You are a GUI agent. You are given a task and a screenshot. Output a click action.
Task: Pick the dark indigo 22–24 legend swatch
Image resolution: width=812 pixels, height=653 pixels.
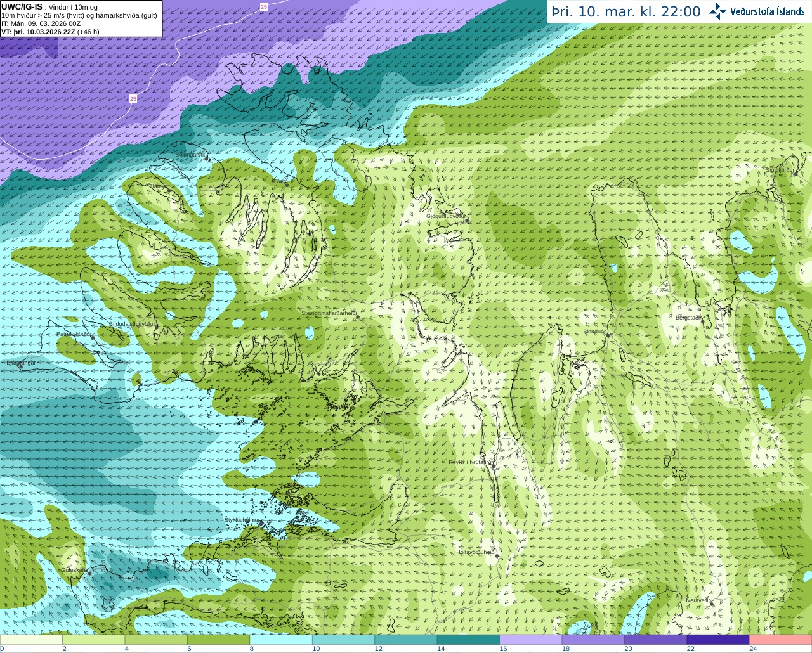tap(718, 640)
